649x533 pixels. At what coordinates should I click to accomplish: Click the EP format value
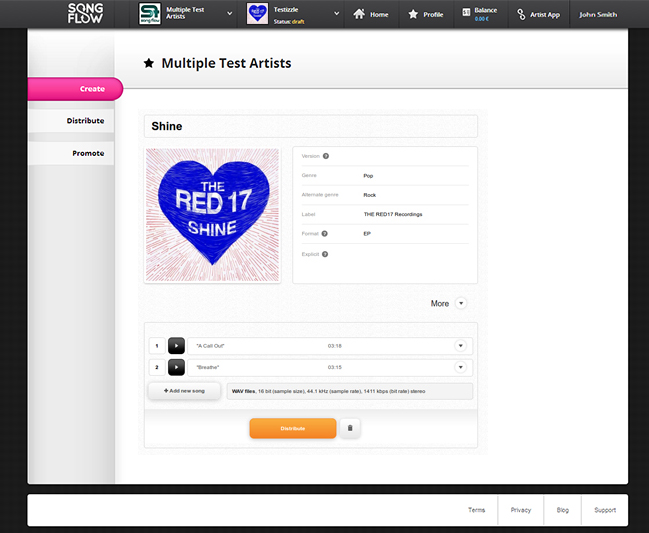[x=367, y=234]
